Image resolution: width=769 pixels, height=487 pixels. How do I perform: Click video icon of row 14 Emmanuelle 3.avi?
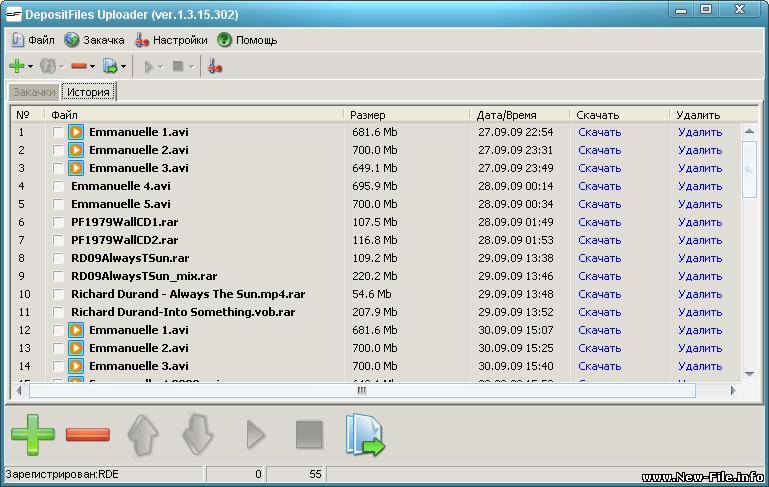pos(76,366)
